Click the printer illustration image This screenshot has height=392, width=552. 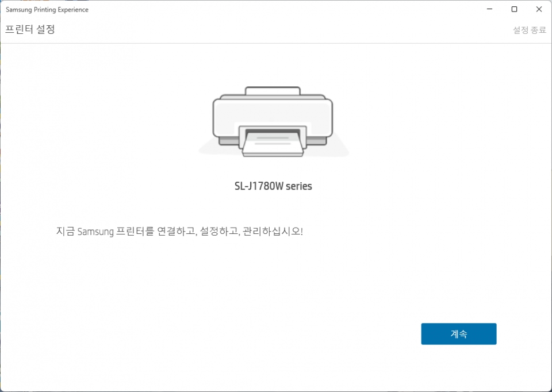coord(273,122)
